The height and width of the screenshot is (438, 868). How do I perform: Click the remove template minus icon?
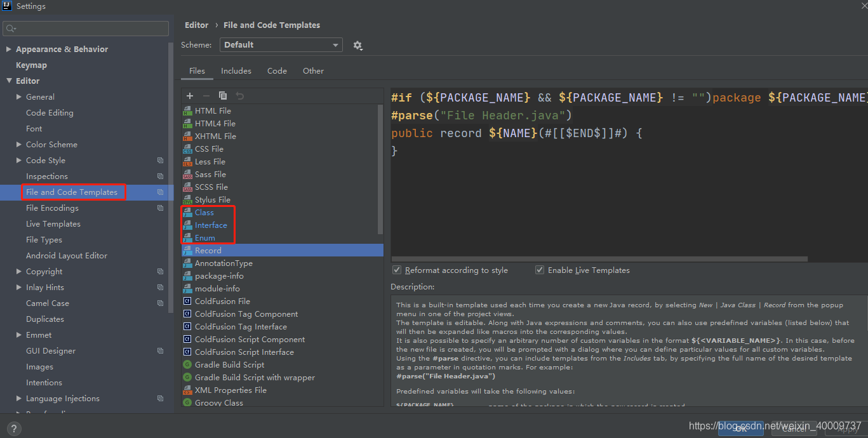click(206, 96)
